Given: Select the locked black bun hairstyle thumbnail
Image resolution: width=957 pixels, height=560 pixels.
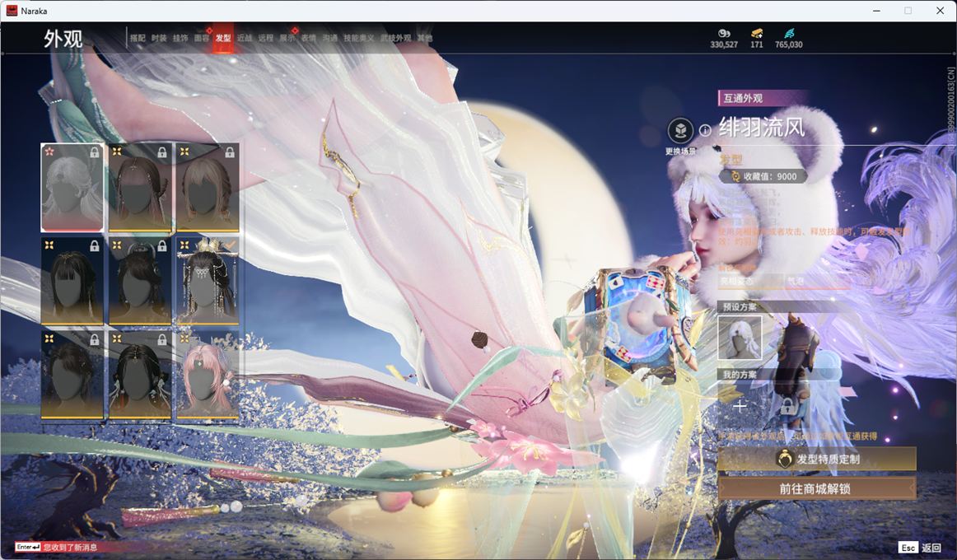Looking at the screenshot, I should pyautogui.click(x=140, y=281).
